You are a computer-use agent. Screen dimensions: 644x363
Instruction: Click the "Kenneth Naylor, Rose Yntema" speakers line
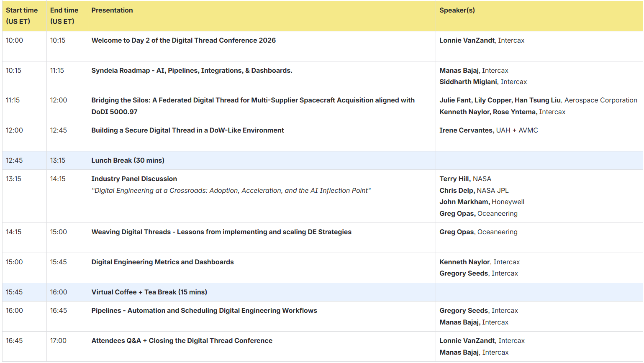point(502,112)
